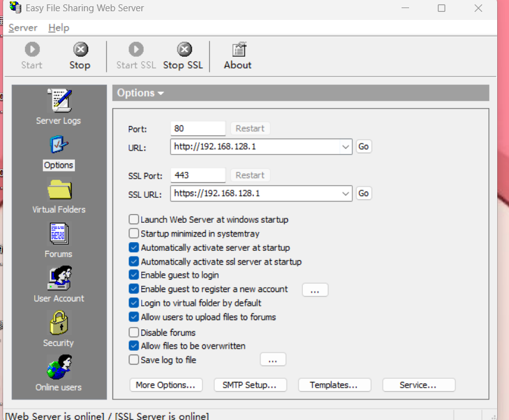Click the More Options button
The height and width of the screenshot is (420, 509).
pos(166,385)
